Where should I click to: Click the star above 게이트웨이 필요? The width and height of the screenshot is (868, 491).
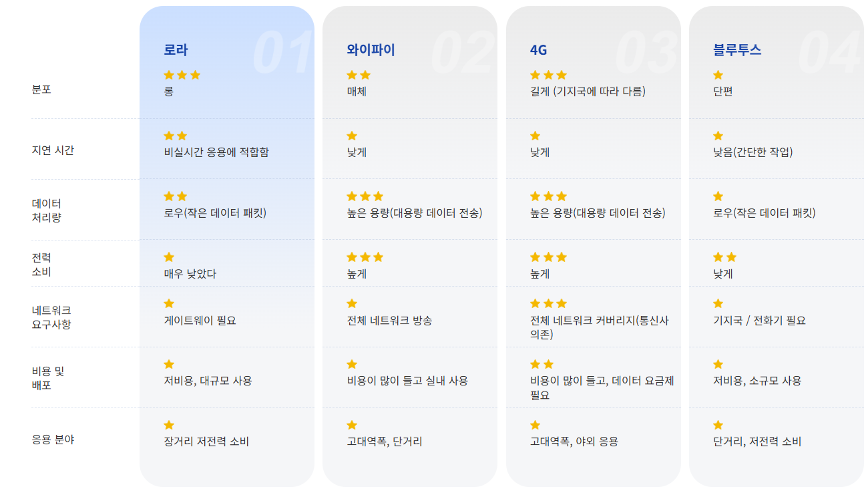coord(169,304)
